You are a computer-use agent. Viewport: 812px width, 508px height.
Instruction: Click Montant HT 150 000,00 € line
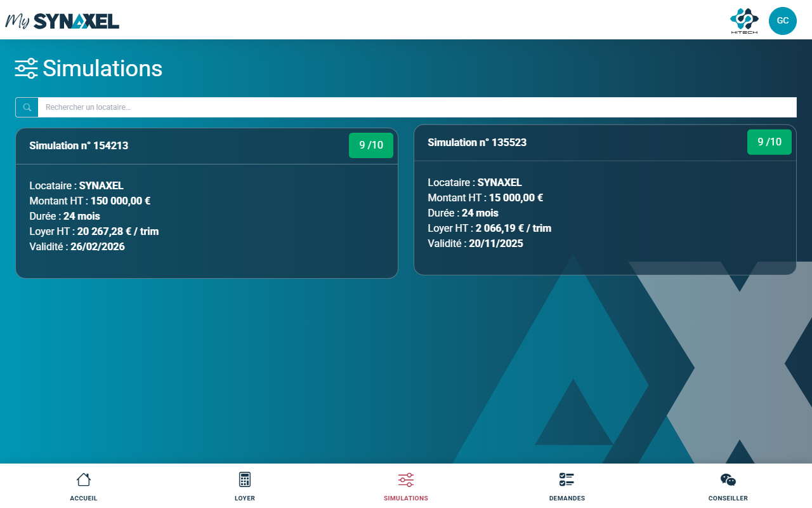tap(90, 201)
